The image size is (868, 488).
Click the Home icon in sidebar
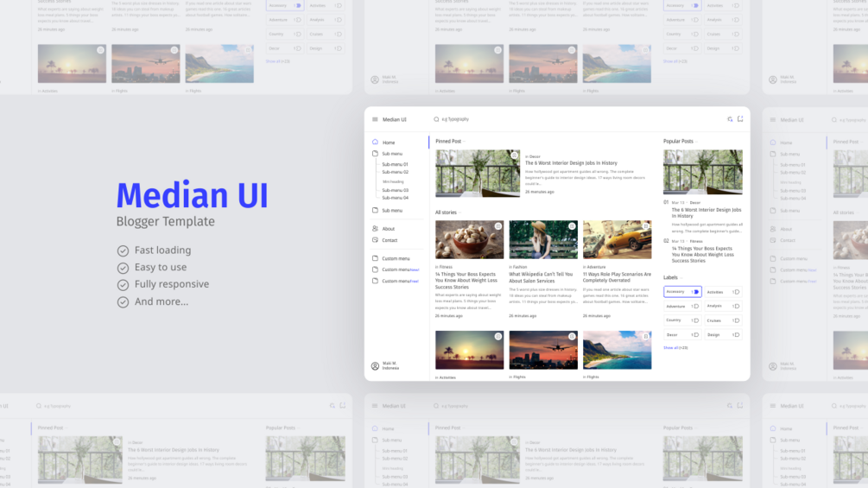(376, 143)
